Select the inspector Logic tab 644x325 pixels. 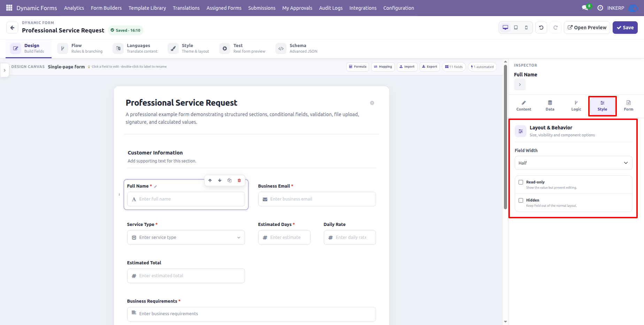coord(576,106)
